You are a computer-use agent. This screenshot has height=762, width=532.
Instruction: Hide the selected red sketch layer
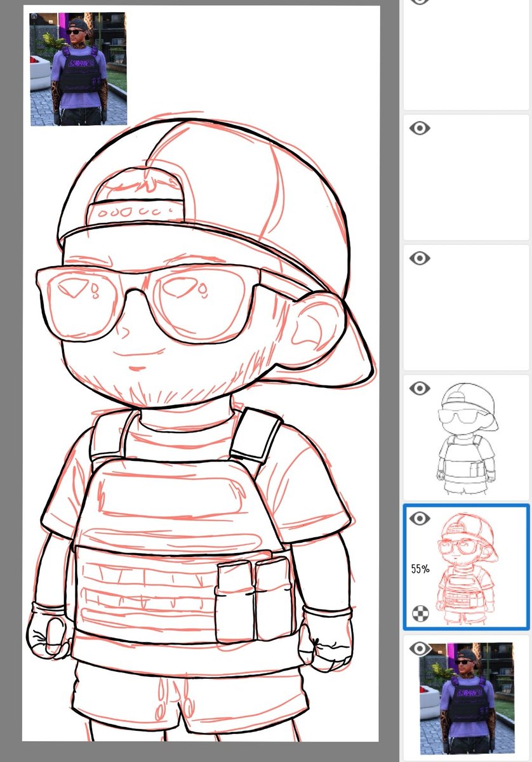point(418,518)
